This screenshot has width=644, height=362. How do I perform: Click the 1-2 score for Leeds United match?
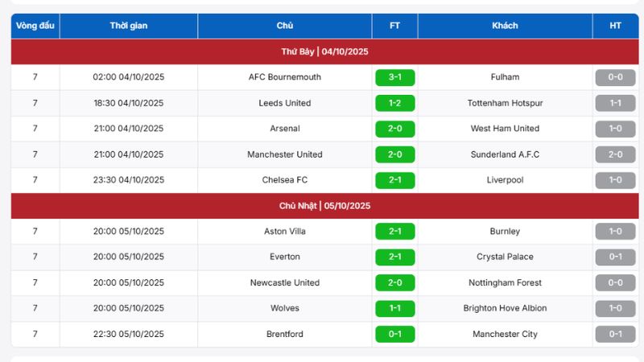(x=394, y=103)
